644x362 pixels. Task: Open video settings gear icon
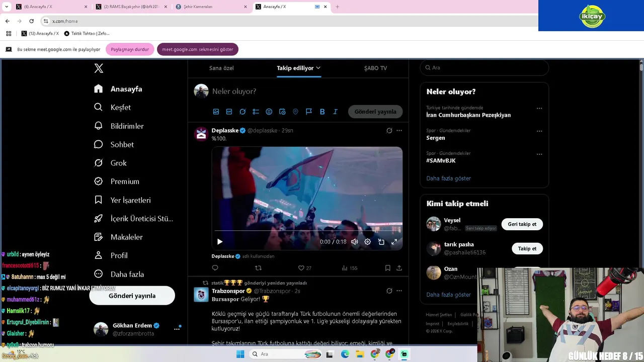point(367,242)
